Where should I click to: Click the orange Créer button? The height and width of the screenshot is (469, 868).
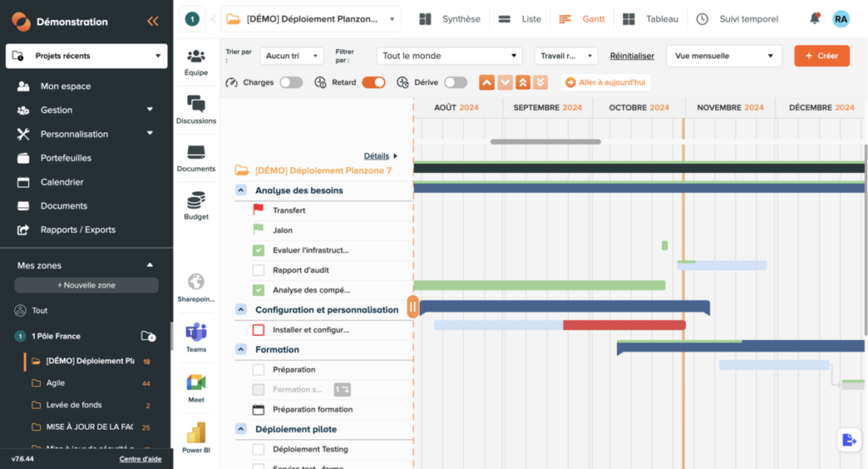click(x=821, y=56)
